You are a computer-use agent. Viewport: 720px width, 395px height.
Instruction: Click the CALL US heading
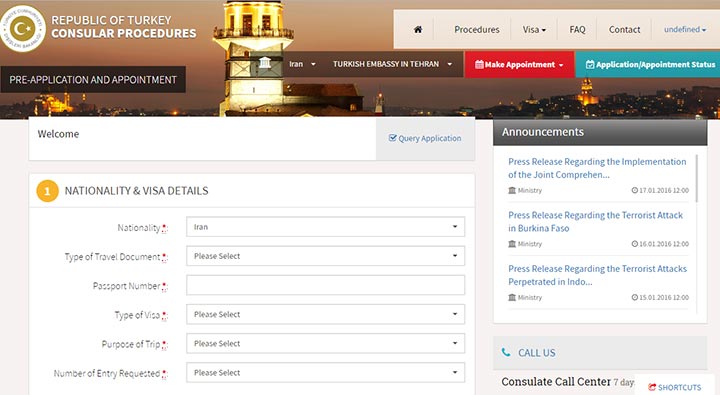[x=537, y=353]
